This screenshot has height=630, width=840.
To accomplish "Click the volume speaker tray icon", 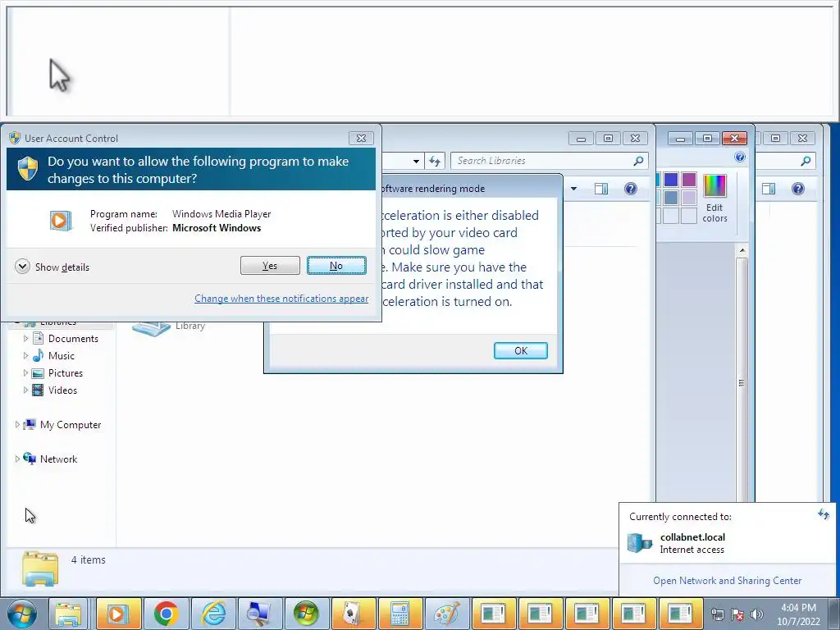I will pos(757,614).
